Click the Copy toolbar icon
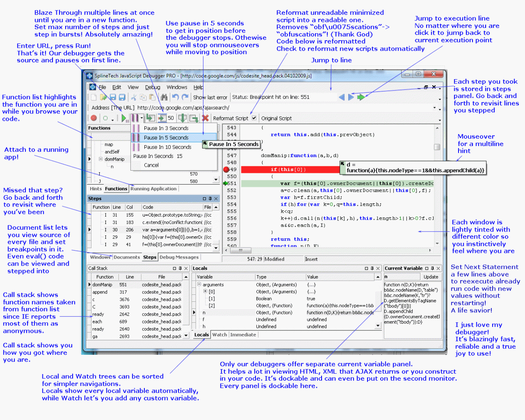 pos(143,97)
